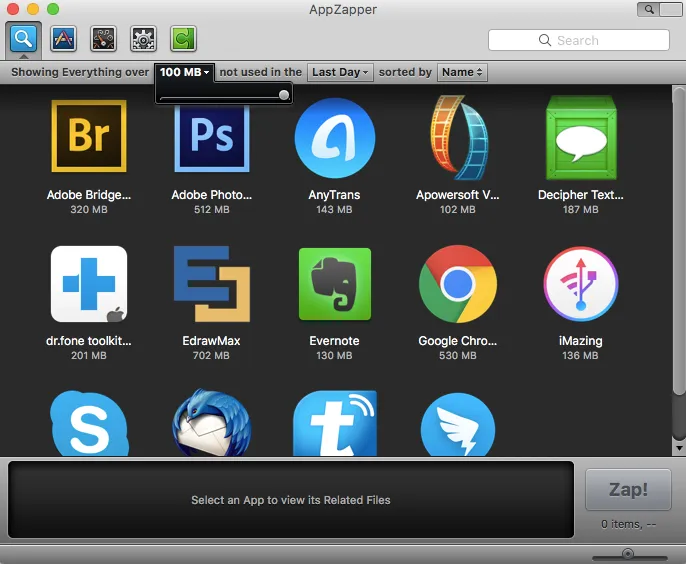The height and width of the screenshot is (564, 686).
Task: Click the Related Files drop area
Action: [x=291, y=500]
